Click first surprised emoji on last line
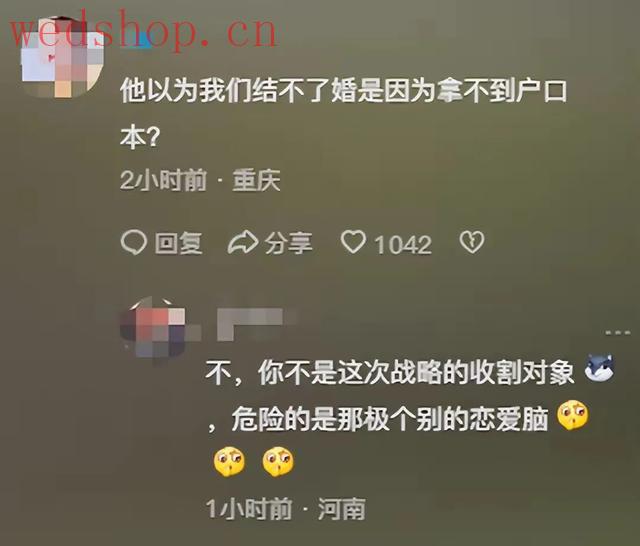The height and width of the screenshot is (546, 640). click(229, 462)
